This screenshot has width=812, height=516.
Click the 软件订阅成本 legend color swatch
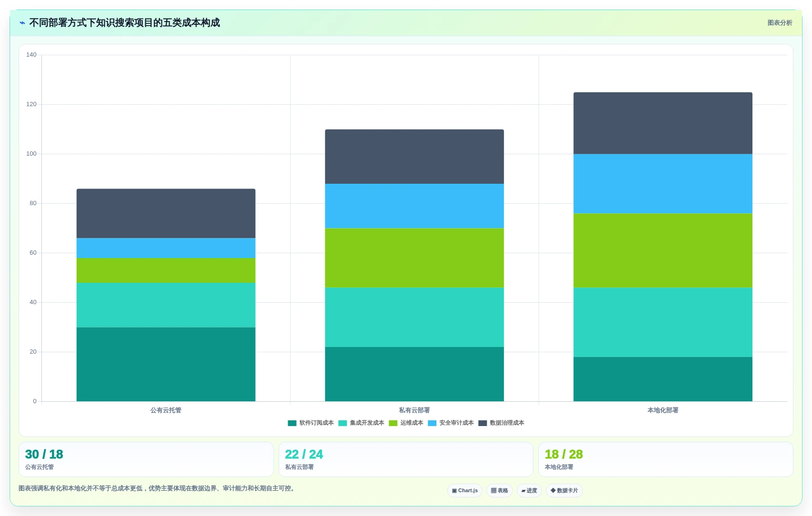click(292, 423)
